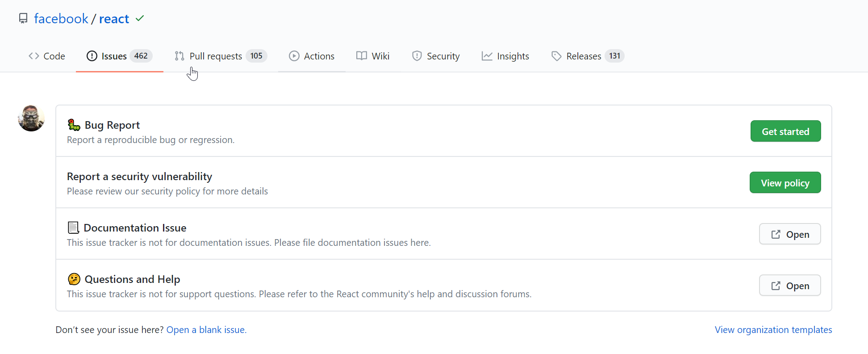868x354 pixels.
Task: Click Report a security vulnerability title
Action: point(139,177)
